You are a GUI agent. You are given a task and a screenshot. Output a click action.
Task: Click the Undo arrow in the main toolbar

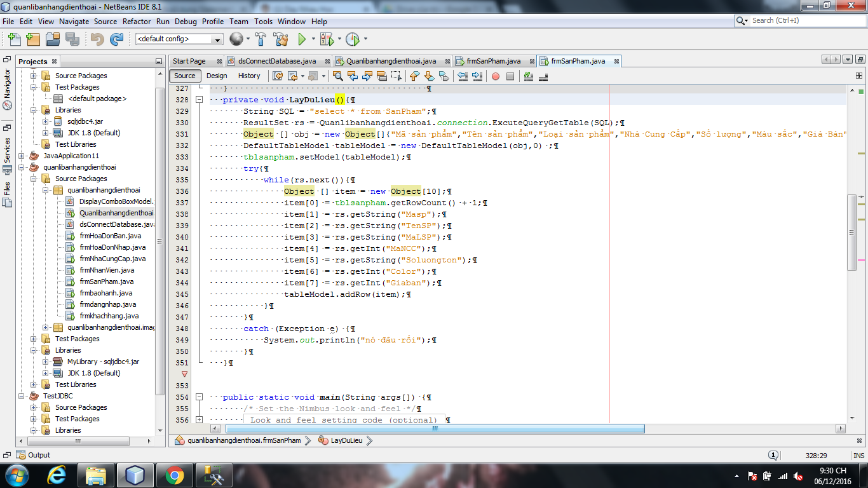point(97,39)
